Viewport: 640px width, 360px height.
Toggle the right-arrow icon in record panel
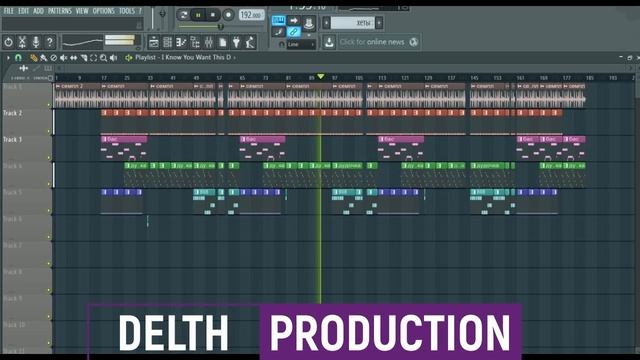pos(293,20)
